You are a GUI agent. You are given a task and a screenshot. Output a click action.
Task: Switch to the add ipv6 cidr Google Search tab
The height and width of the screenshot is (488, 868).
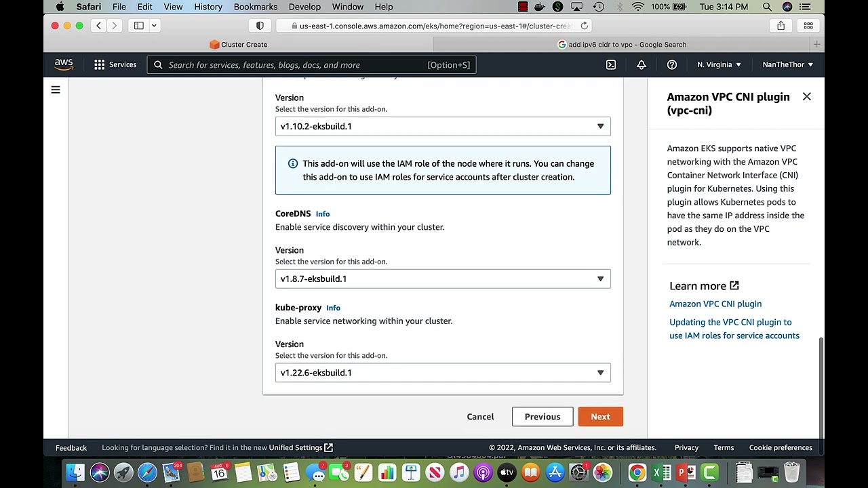coord(622,45)
